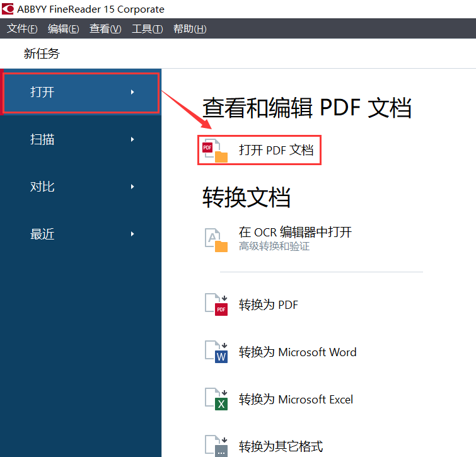This screenshot has height=457, width=476.
Task: Click 转换为 Microsoft Word link
Action: [298, 352]
